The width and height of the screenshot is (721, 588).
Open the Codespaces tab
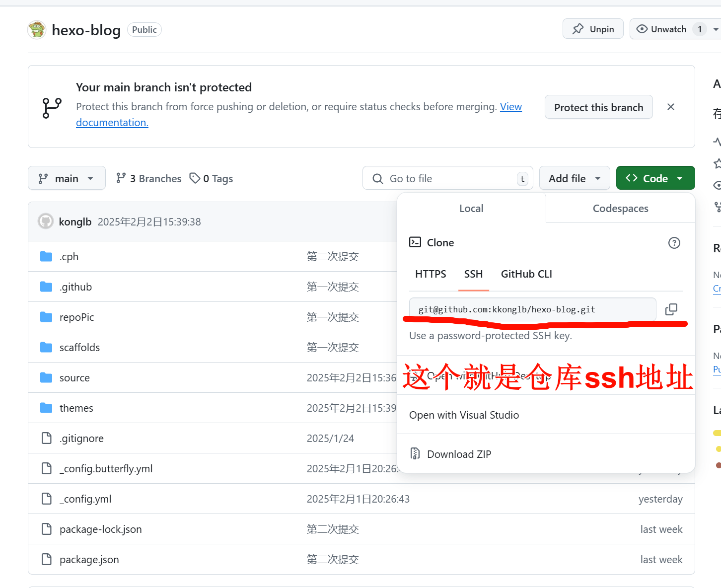point(620,209)
